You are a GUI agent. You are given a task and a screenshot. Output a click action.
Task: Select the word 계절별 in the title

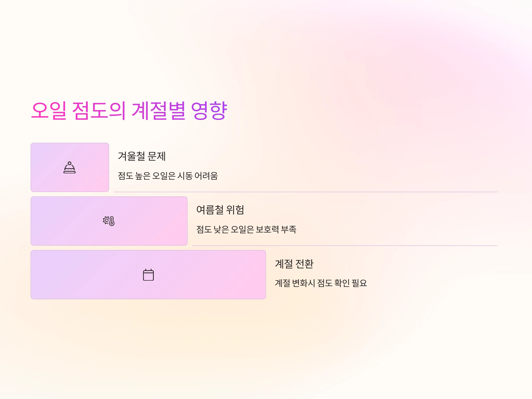pyautogui.click(x=158, y=111)
